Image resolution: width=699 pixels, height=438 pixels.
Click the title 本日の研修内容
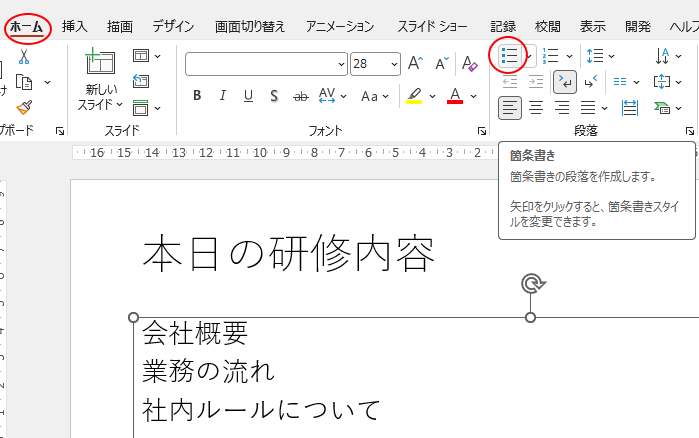pos(289,254)
